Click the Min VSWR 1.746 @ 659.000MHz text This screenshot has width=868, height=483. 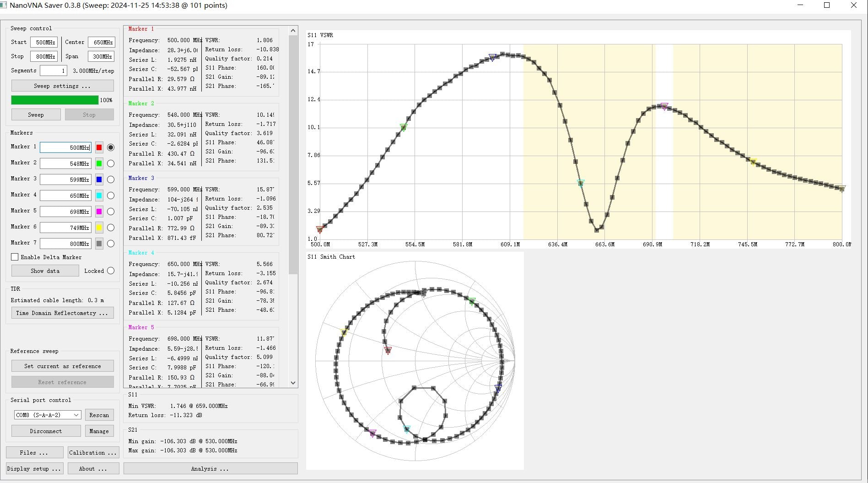pos(178,406)
